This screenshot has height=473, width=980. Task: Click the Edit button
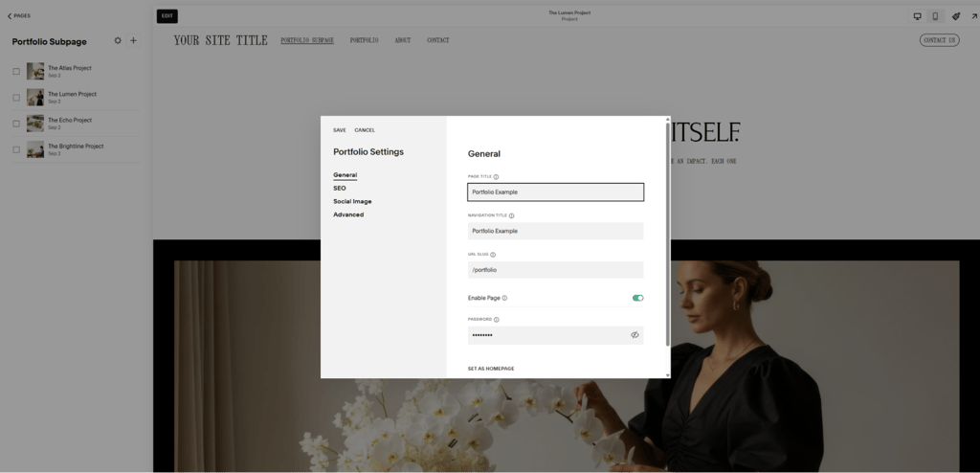tap(167, 16)
